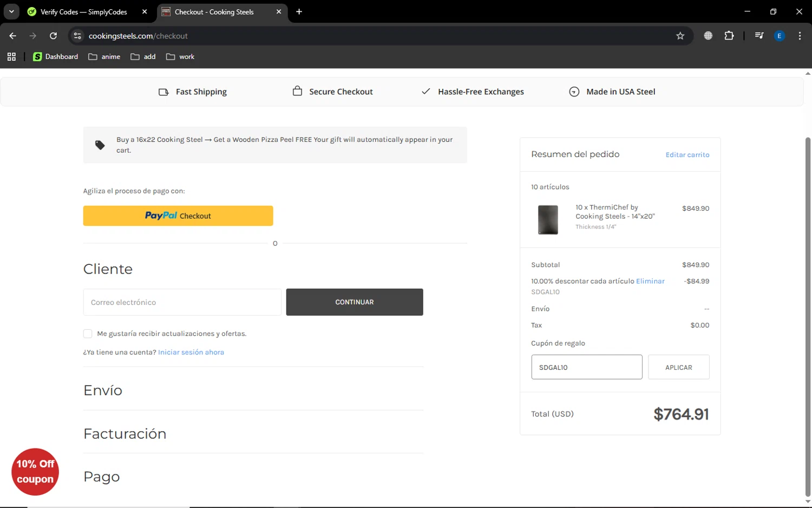This screenshot has width=812, height=508.
Task: Reload the checkout page
Action: pyautogui.click(x=53, y=36)
